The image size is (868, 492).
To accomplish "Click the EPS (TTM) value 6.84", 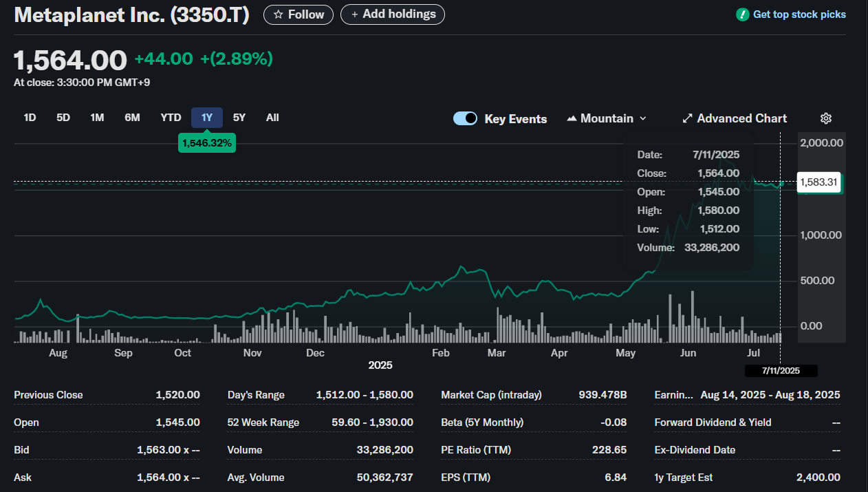I will (x=616, y=478).
